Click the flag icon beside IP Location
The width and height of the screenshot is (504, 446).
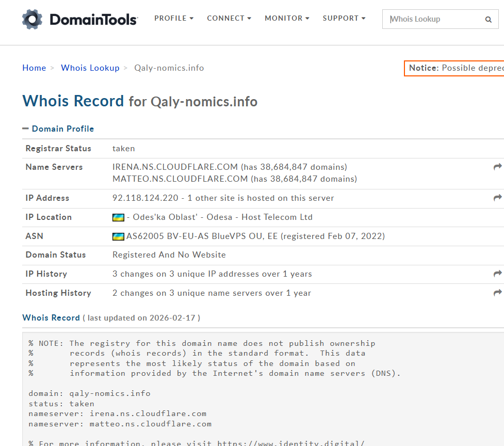(x=118, y=217)
